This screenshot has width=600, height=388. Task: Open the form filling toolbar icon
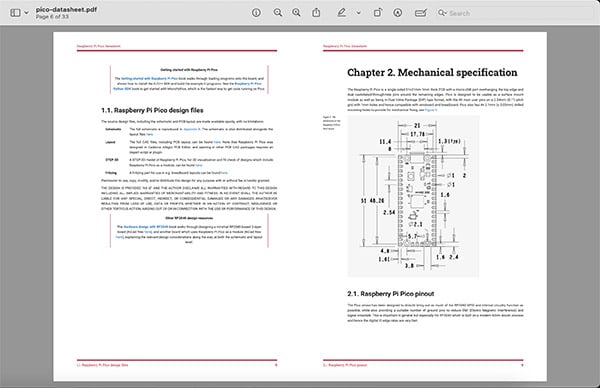click(x=421, y=13)
